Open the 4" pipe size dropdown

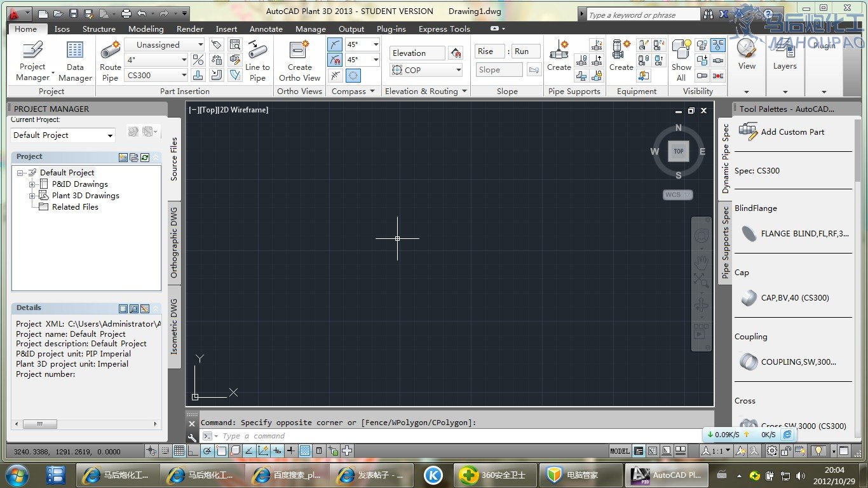(156, 60)
